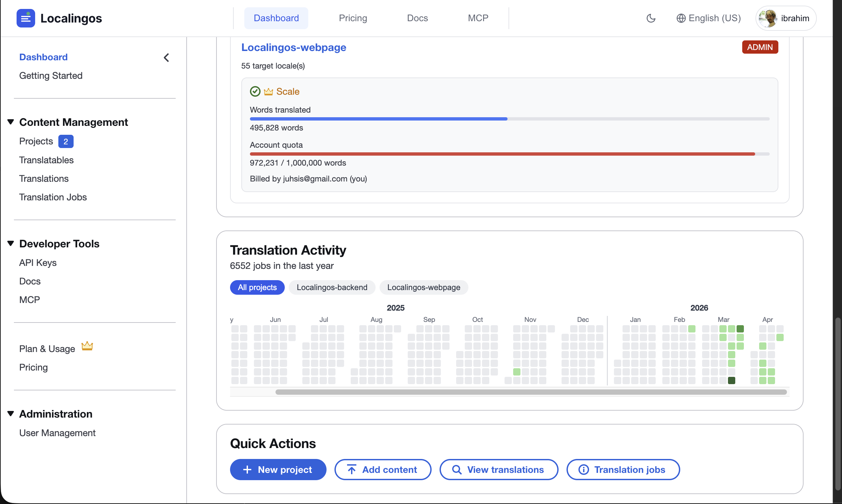The width and height of the screenshot is (842, 504).
Task: Open Translation Jobs in the sidebar
Action: pos(53,197)
